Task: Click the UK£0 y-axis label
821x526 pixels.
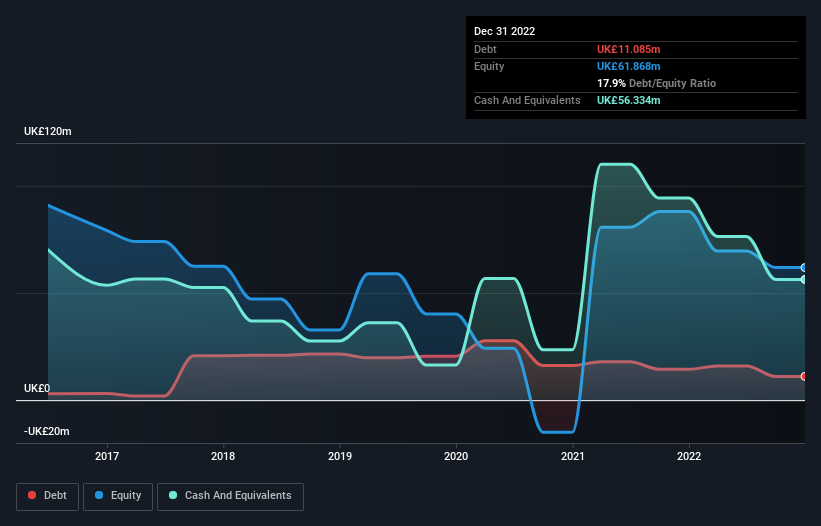Action: pos(37,388)
